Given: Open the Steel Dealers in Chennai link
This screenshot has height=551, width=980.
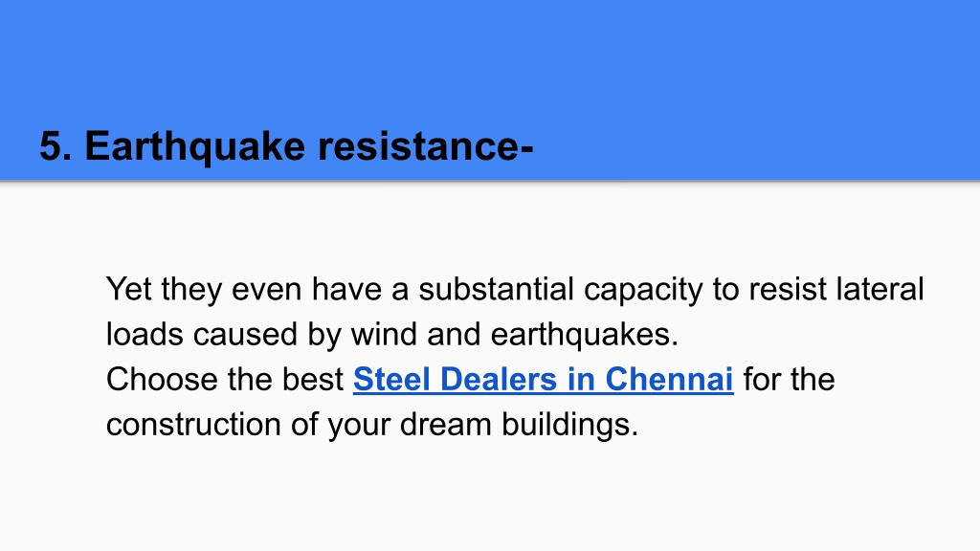Looking at the screenshot, I should pos(544,379).
